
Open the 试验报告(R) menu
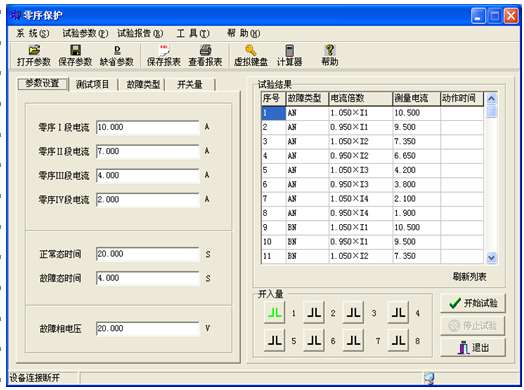point(140,33)
